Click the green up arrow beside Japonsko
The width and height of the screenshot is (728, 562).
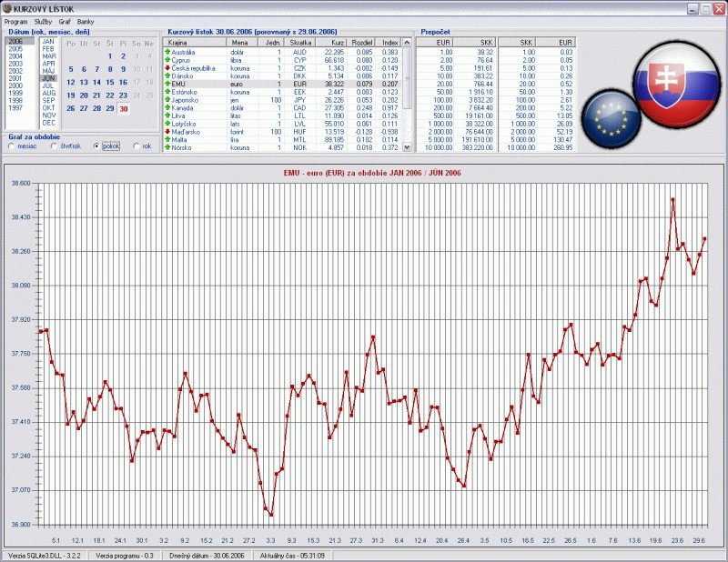click(x=167, y=99)
